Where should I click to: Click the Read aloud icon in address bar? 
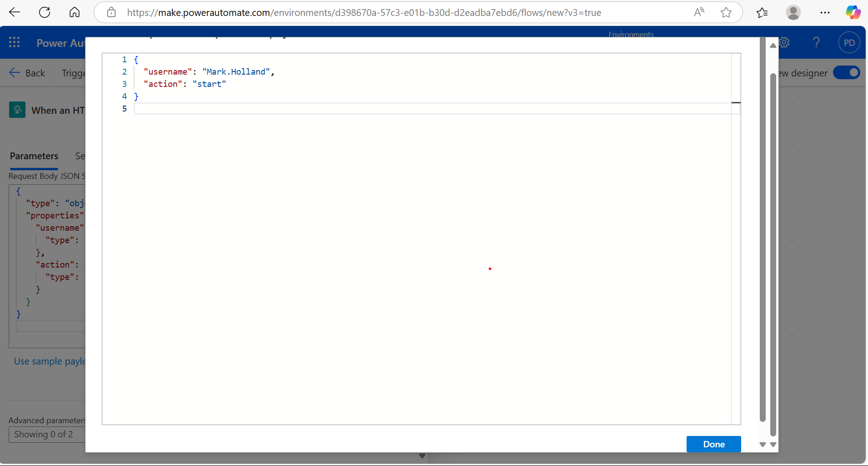point(699,12)
